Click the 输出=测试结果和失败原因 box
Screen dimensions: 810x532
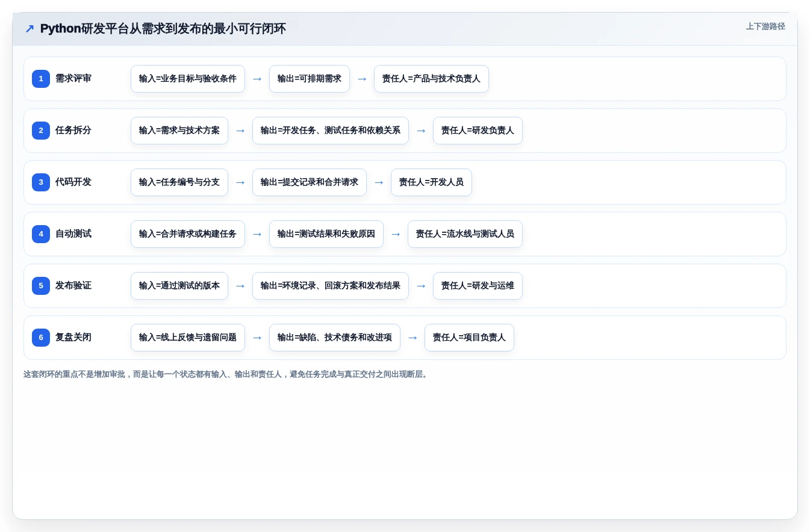pyautogui.click(x=326, y=234)
